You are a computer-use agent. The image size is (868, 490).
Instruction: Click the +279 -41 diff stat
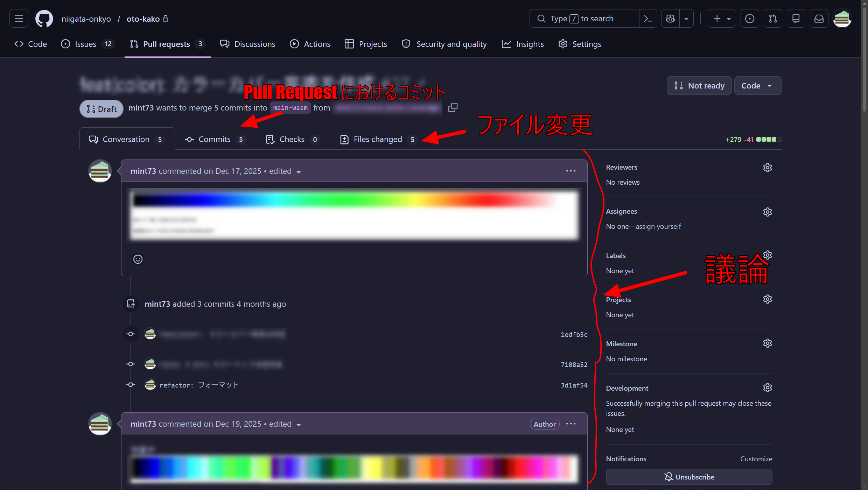(x=753, y=140)
